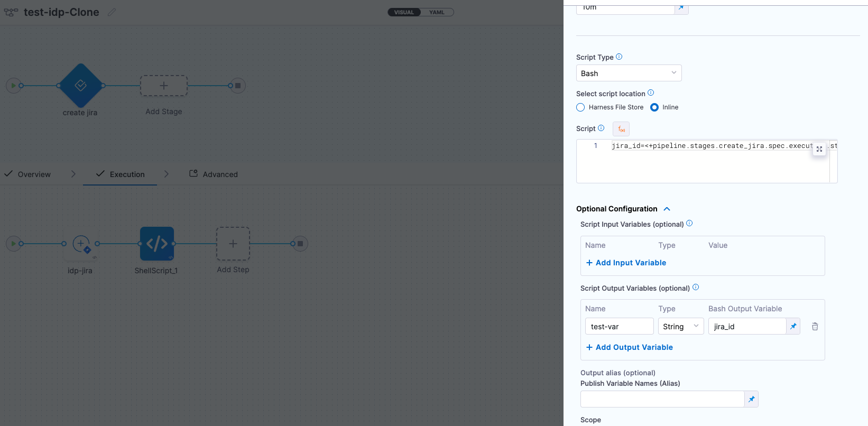
Task: Select Harness File Store radio option
Action: 580,107
